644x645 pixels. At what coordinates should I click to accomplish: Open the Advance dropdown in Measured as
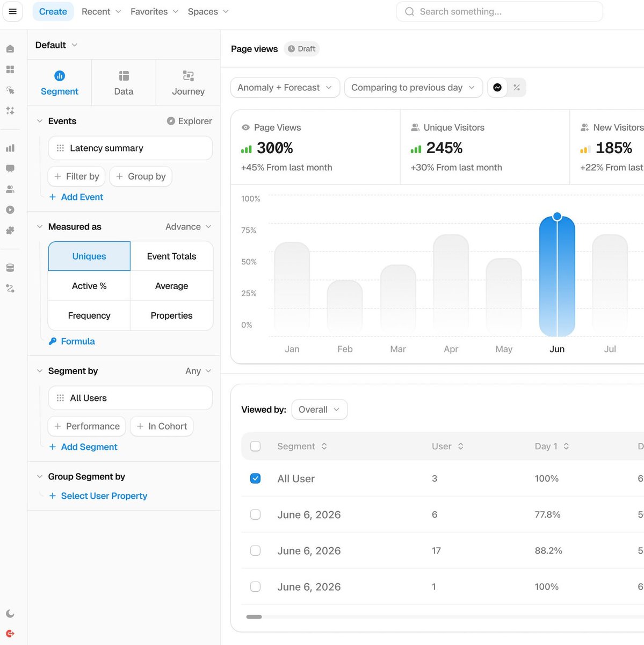[x=188, y=227]
